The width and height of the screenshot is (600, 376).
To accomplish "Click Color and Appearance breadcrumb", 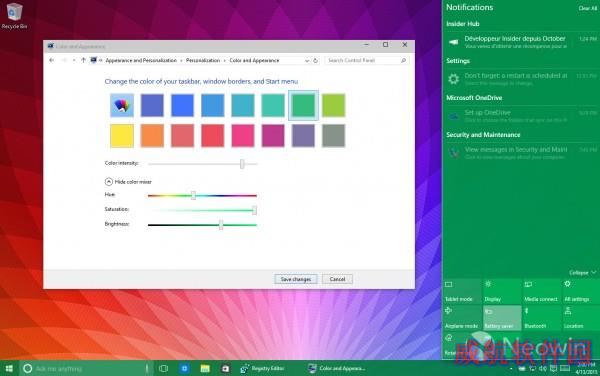I will click(254, 60).
